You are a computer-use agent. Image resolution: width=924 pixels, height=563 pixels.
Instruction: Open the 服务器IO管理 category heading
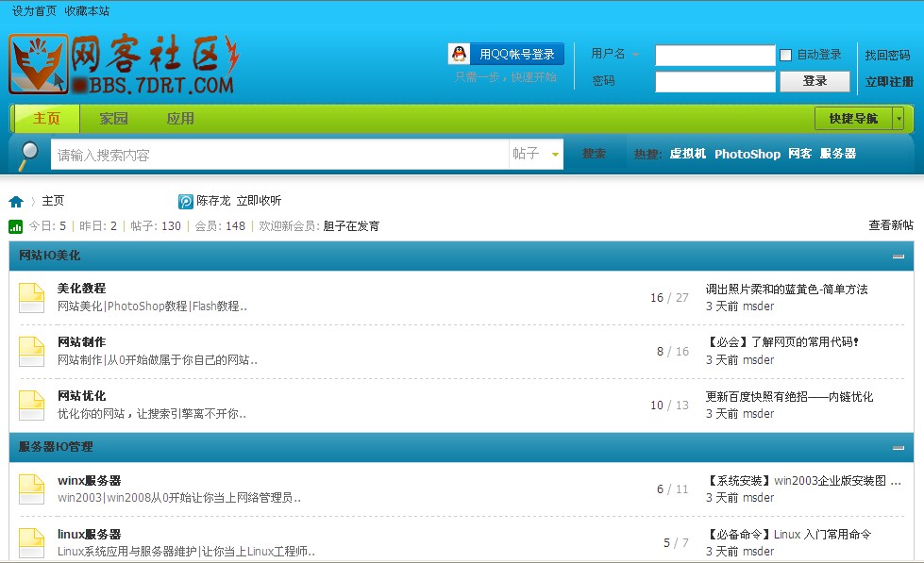(56, 447)
